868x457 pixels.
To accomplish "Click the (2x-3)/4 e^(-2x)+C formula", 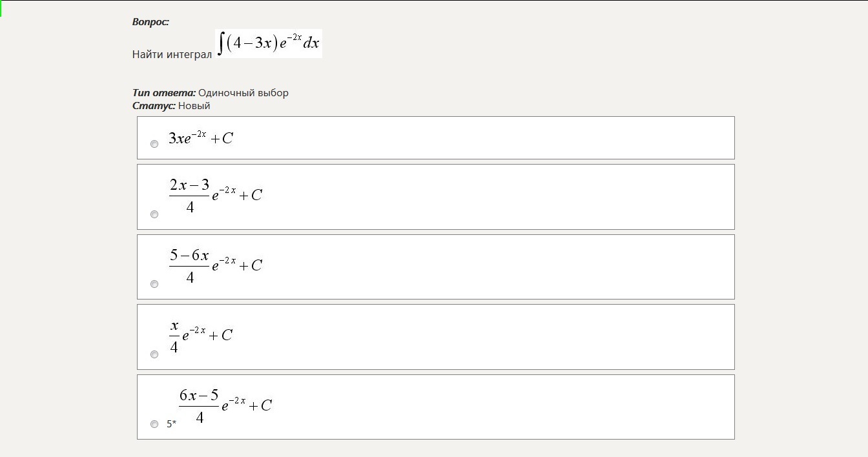I will (x=216, y=196).
